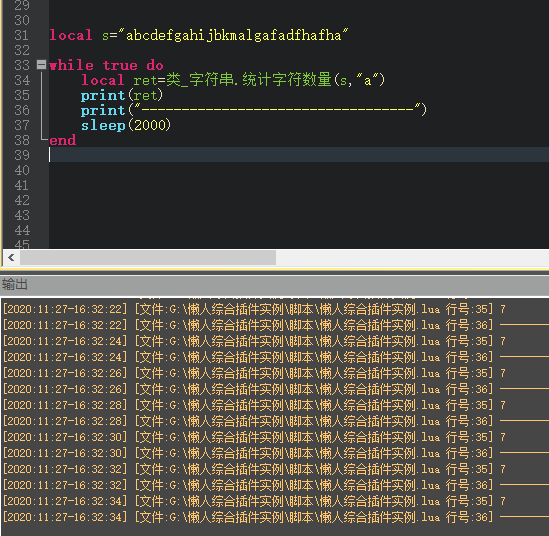Click the 16:32:32 line 35 log entry
The image size is (549, 536).
[x=255, y=469]
